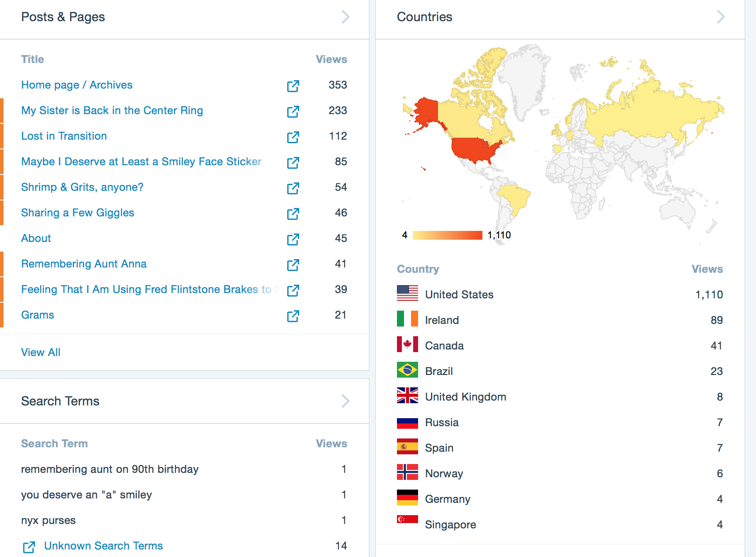
Task: Open external link icon for Sharing a Few Giggles
Action: 293,214
